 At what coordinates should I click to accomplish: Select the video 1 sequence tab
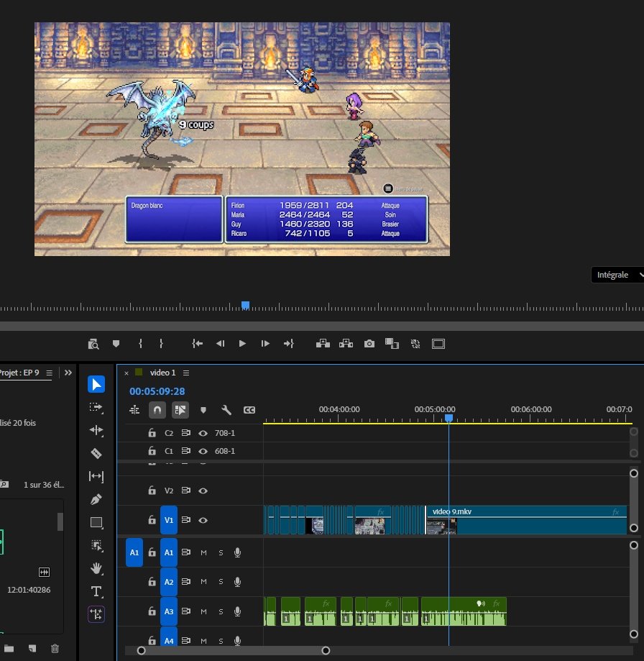pyautogui.click(x=162, y=373)
